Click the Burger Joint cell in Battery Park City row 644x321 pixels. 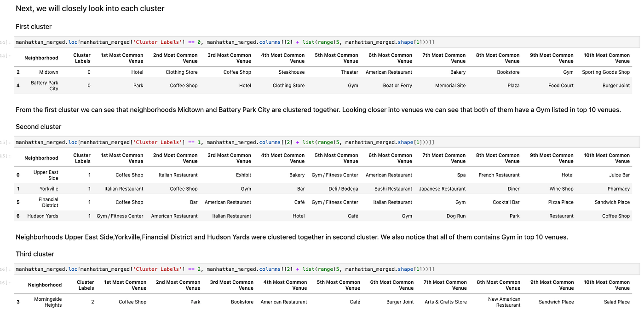click(616, 86)
